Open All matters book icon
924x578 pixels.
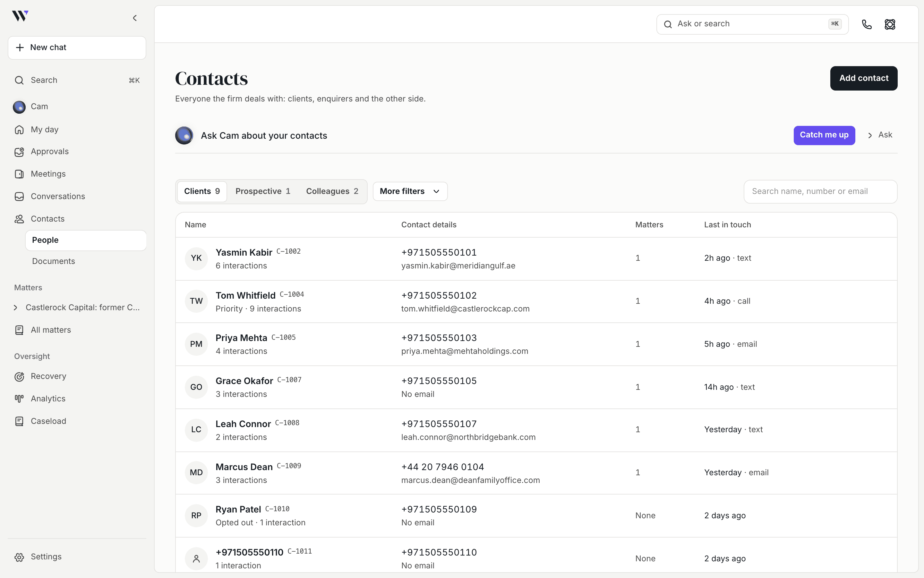click(x=19, y=330)
